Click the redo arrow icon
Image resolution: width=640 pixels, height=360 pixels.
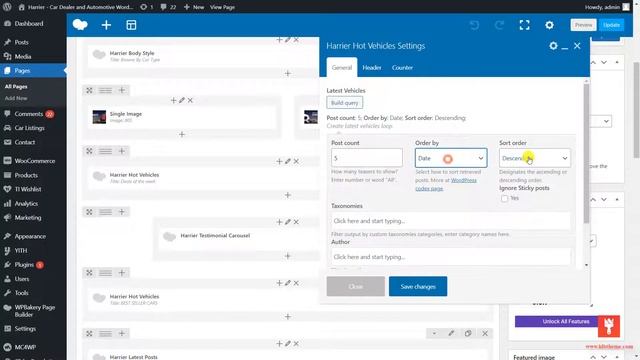499,25
